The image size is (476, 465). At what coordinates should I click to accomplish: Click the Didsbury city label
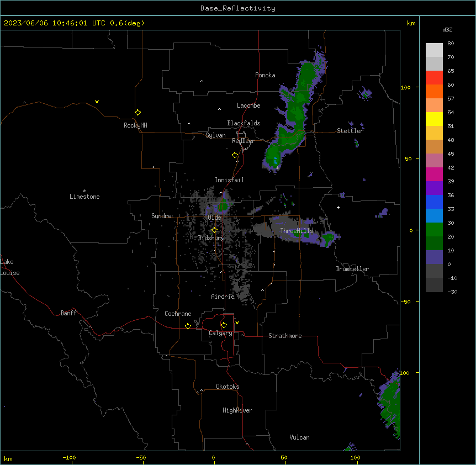tap(211, 238)
